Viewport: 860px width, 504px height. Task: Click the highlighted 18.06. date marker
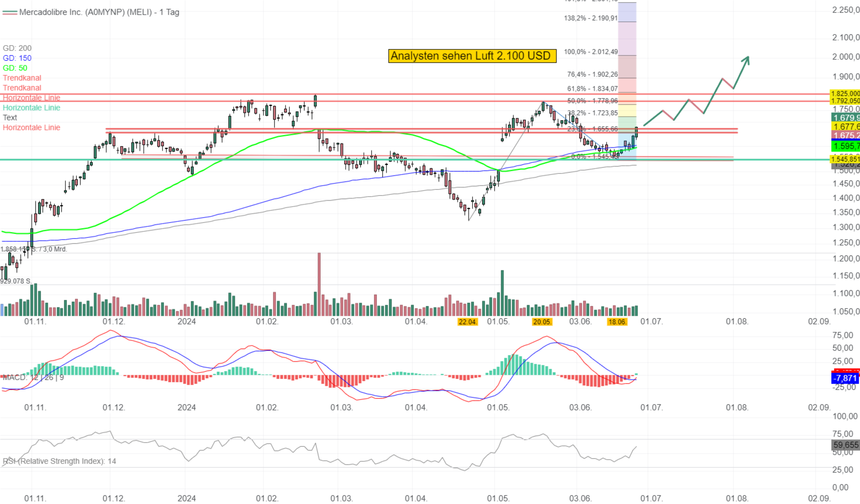pos(617,322)
